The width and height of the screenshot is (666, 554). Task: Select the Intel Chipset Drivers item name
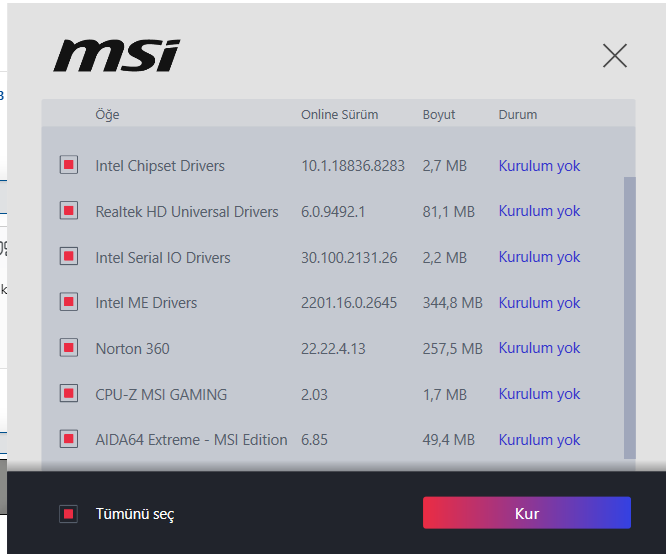(x=160, y=166)
